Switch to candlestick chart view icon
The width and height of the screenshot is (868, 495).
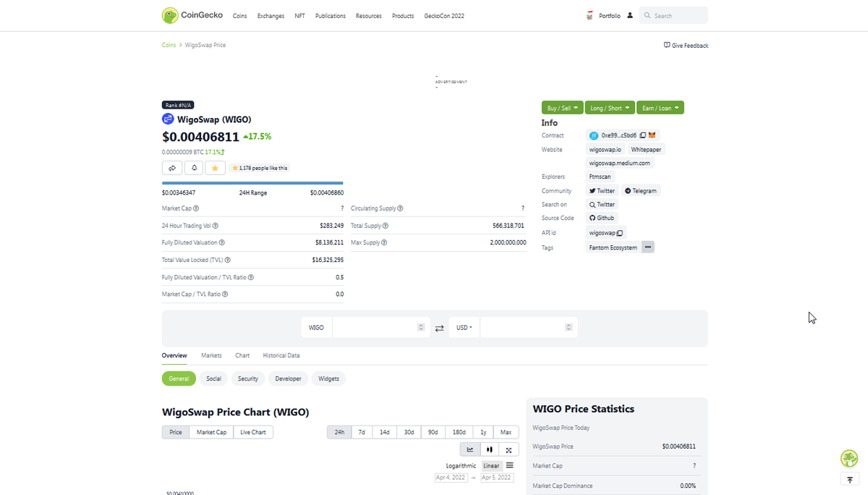(490, 449)
